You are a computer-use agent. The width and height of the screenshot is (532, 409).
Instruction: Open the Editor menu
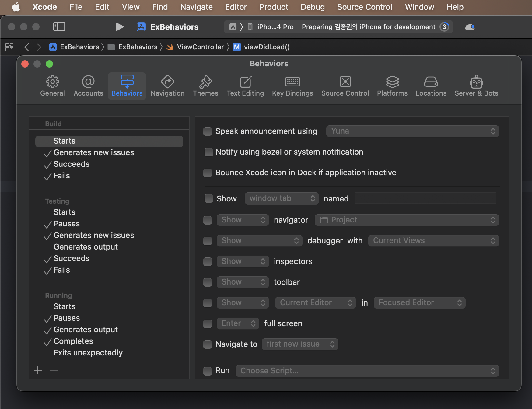[236, 7]
